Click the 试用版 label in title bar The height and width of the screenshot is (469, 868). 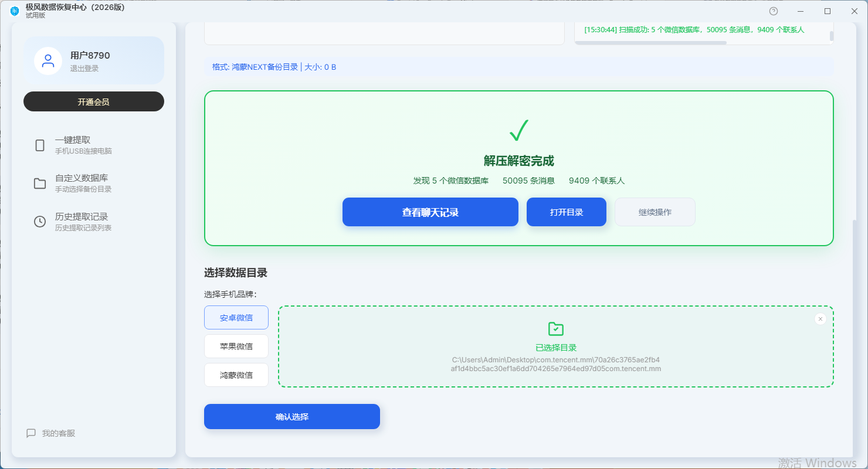[35, 16]
